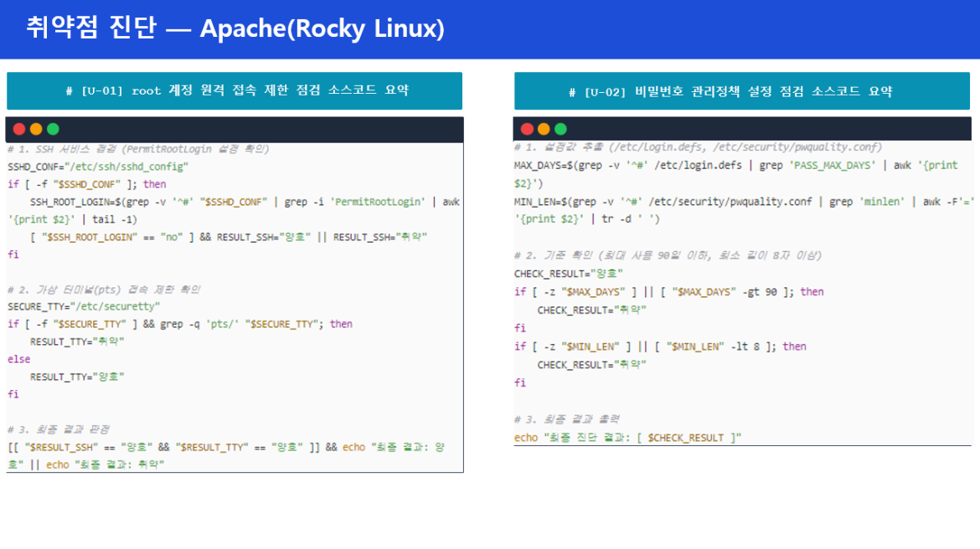Click the SSH_ROOT_LOGIN=$(grep line
Viewport: 980px width, 549px height.
tap(245, 202)
